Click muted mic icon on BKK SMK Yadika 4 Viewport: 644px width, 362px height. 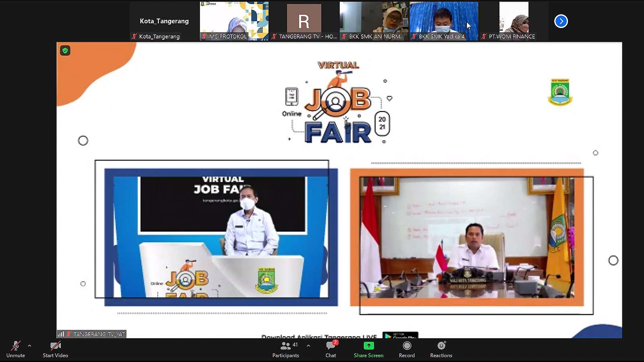(x=414, y=36)
